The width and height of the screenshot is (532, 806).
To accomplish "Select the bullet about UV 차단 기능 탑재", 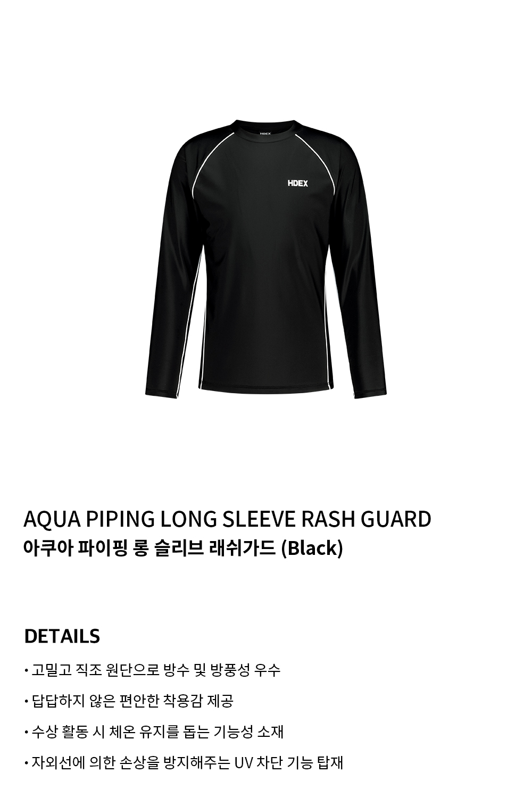I will click(x=184, y=762).
